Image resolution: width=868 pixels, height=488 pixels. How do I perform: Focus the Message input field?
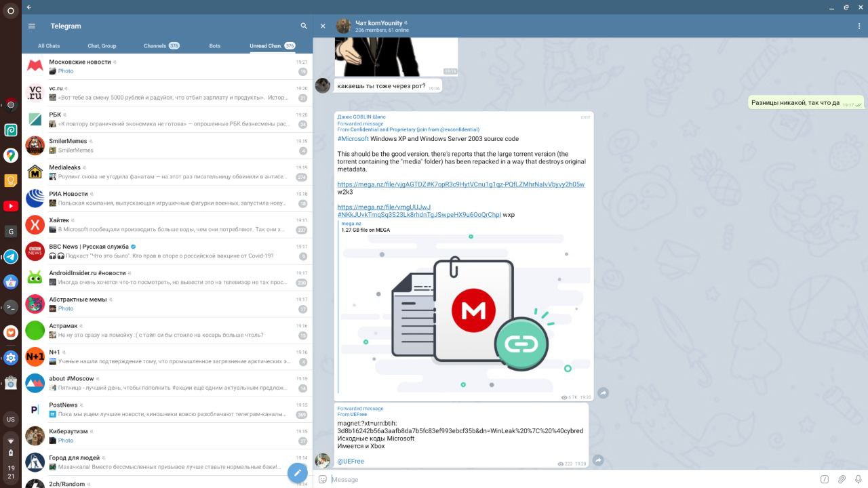point(573,479)
